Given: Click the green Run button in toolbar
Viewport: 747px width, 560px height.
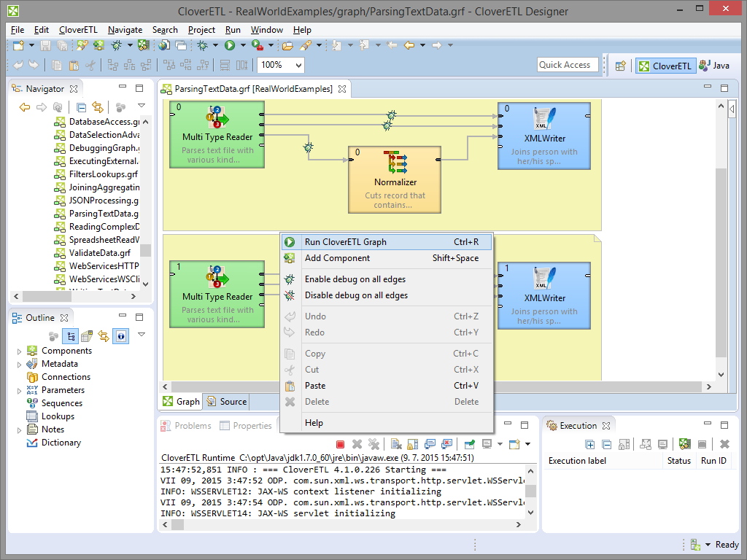Looking at the screenshot, I should [x=230, y=45].
